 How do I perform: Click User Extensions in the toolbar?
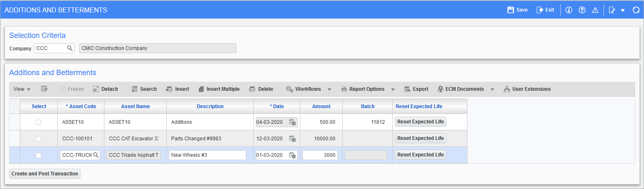tap(527, 89)
